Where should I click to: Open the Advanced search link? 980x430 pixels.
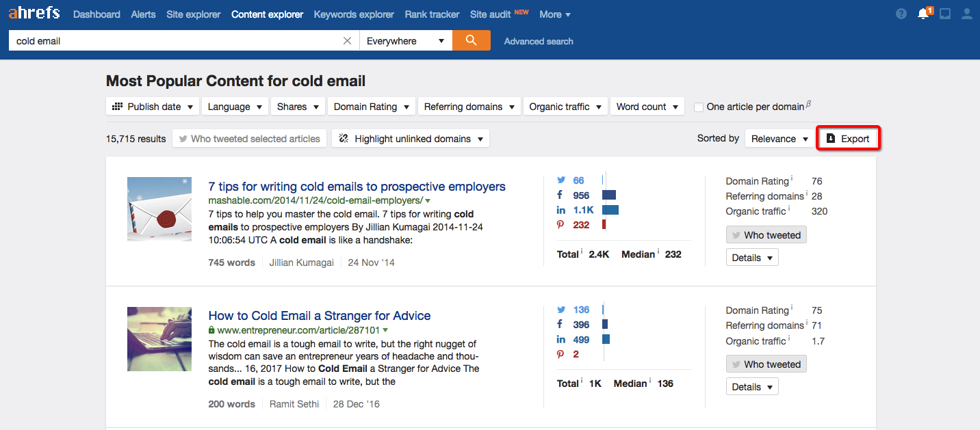(538, 40)
